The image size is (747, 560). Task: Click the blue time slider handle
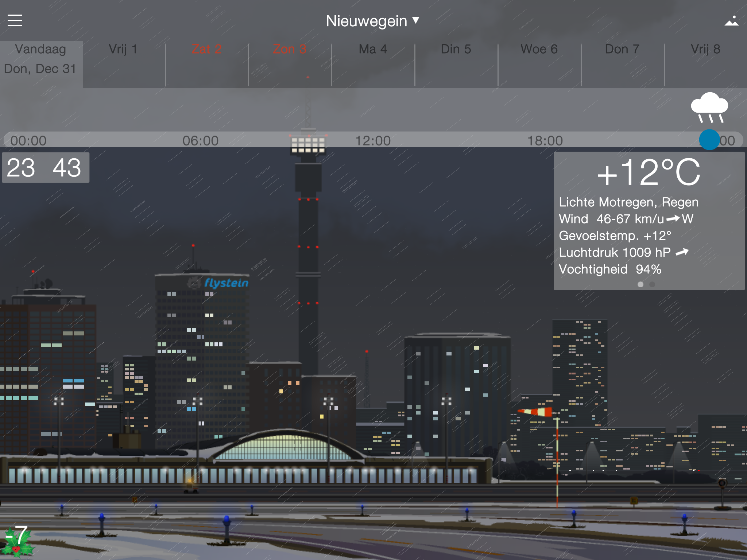709,140
